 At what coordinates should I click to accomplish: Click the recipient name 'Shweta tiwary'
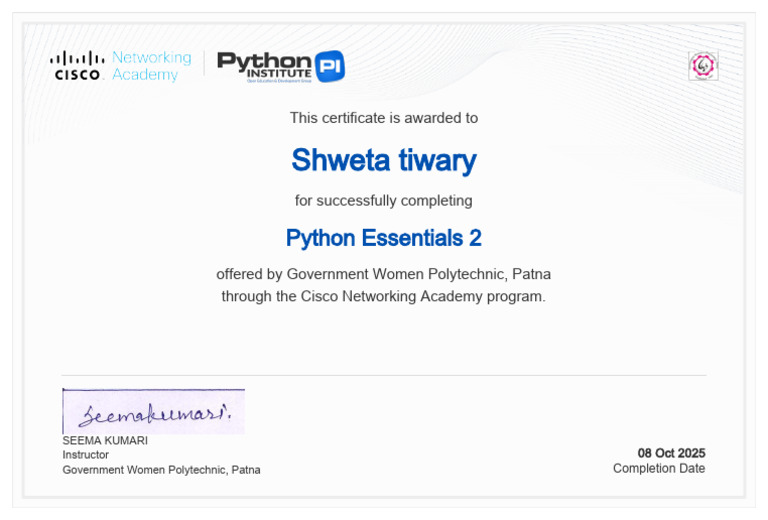tap(384, 161)
